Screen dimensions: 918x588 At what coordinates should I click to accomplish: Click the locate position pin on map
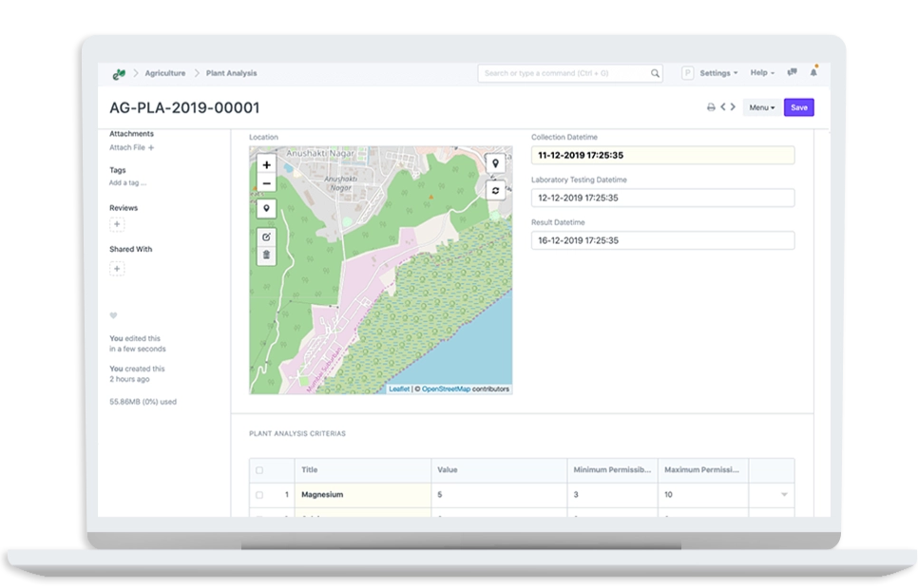tap(495, 163)
